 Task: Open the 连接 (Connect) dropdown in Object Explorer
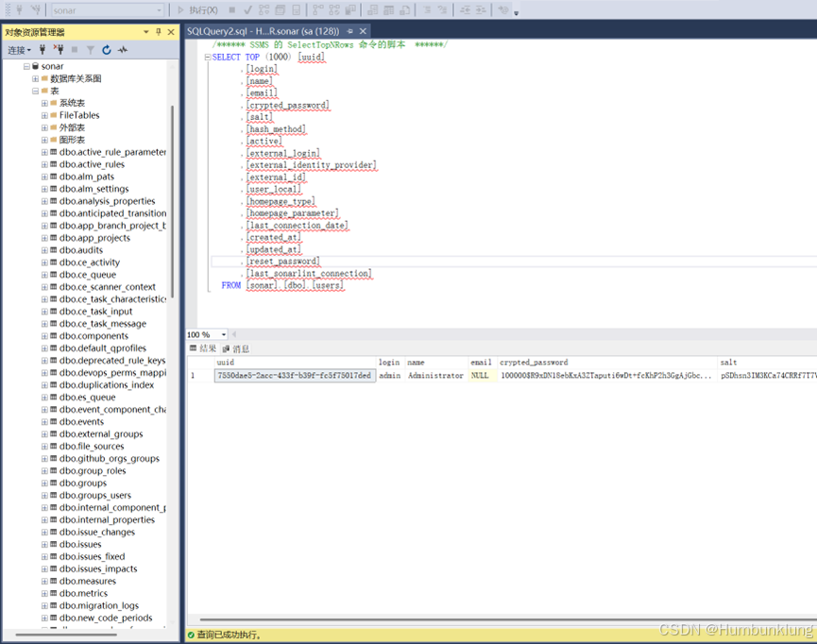click(19, 50)
